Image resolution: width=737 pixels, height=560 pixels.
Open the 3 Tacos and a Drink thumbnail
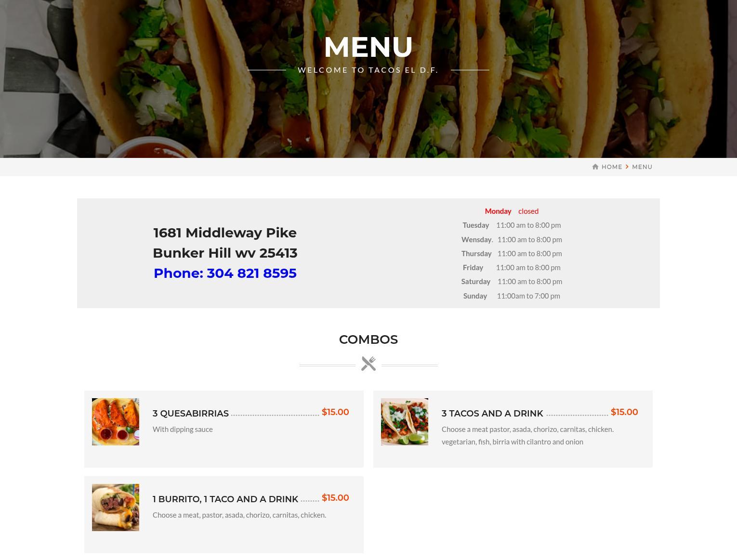[x=405, y=422]
